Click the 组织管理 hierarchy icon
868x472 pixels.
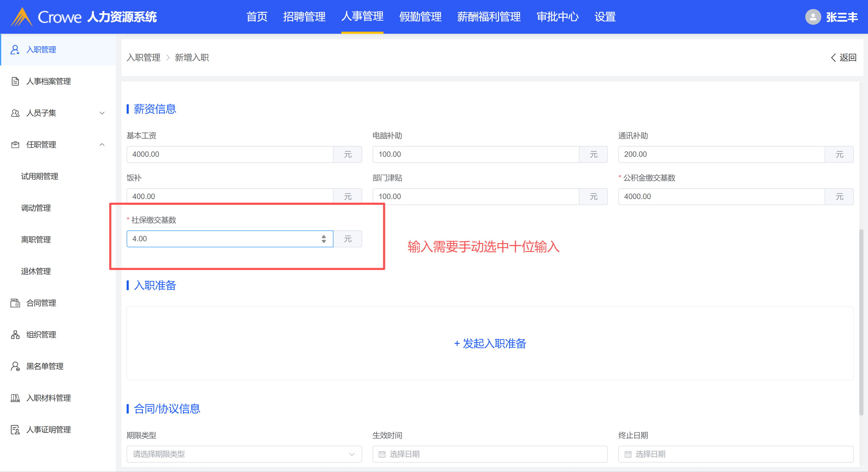(x=15, y=335)
